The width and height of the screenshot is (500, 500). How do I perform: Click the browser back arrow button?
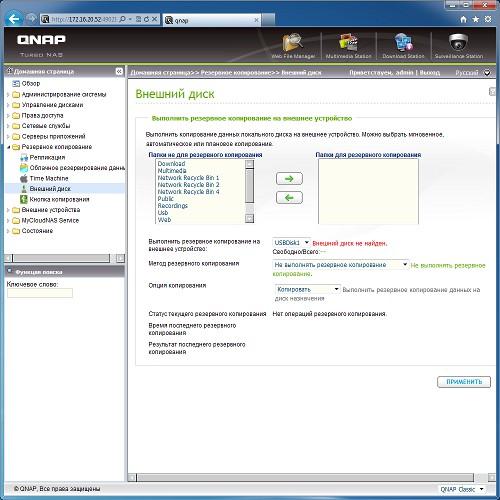tap(14, 19)
